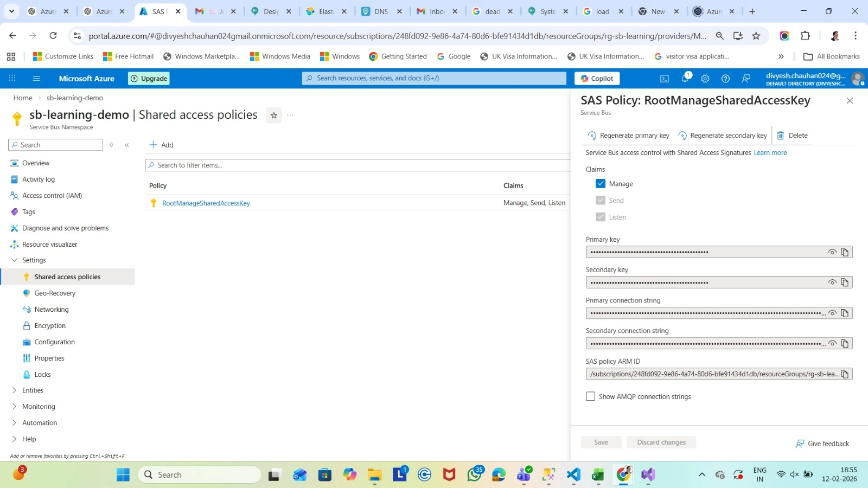This screenshot has width=868, height=488.
Task: Click the sidebar Search box
Action: pyautogui.click(x=55, y=145)
